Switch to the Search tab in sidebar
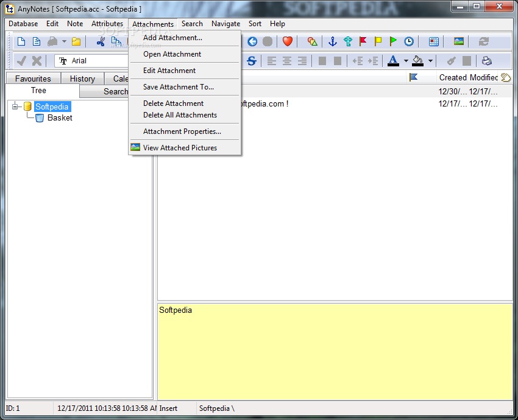This screenshot has height=420, width=518. 116,91
